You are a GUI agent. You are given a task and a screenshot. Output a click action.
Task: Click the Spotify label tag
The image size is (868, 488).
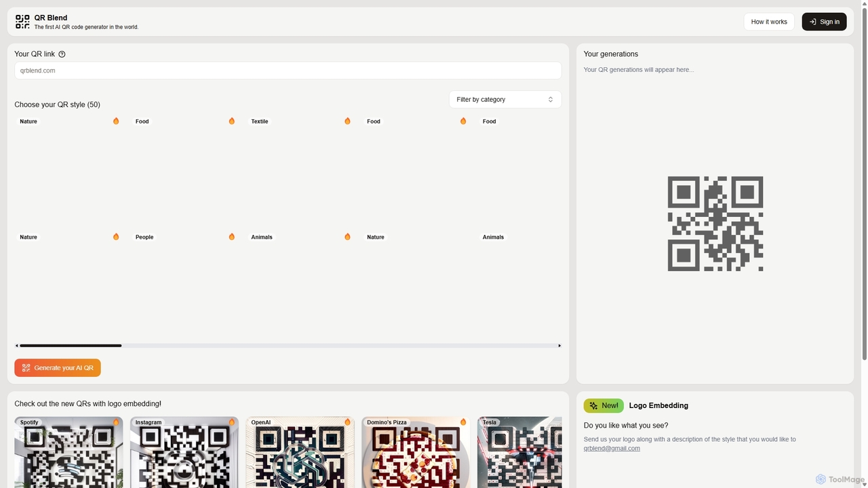point(29,422)
